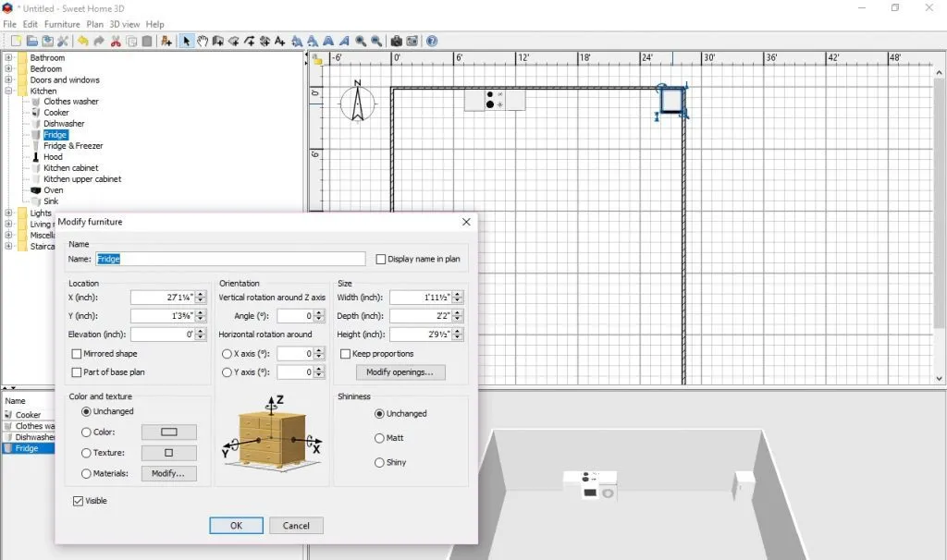Choose the Create walls tool
Viewport: 947px width, 560px height.
pyautogui.click(x=218, y=41)
